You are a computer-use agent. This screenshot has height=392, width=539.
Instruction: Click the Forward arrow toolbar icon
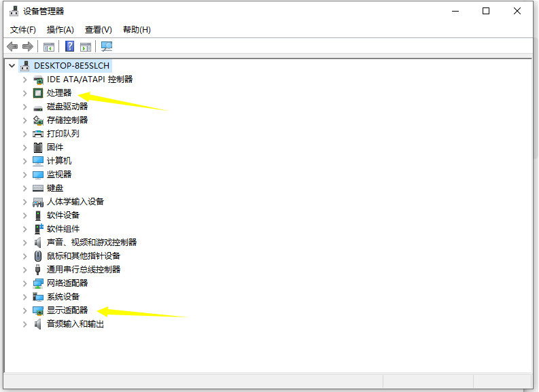(28, 46)
